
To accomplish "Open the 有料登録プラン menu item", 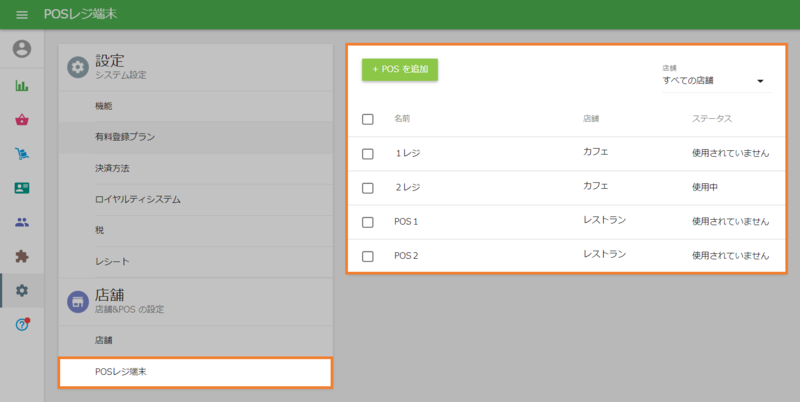I will tap(125, 137).
